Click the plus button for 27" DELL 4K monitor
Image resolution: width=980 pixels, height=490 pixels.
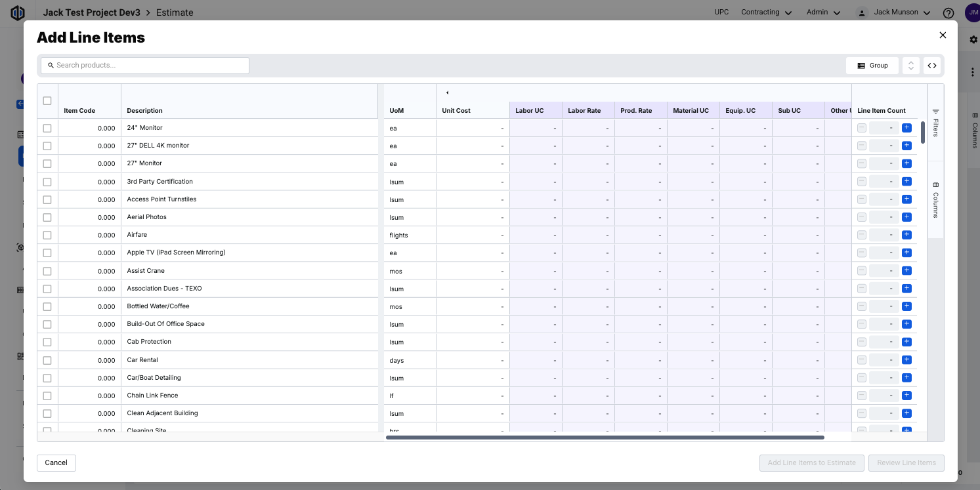click(906, 146)
